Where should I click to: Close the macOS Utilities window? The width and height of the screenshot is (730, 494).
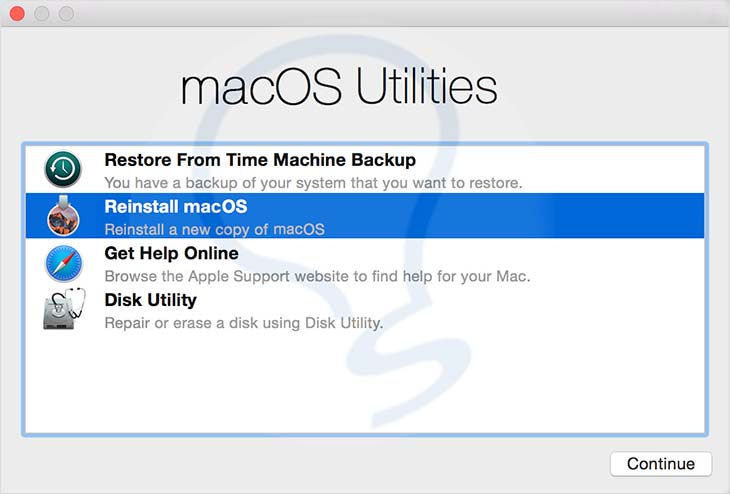(x=17, y=14)
